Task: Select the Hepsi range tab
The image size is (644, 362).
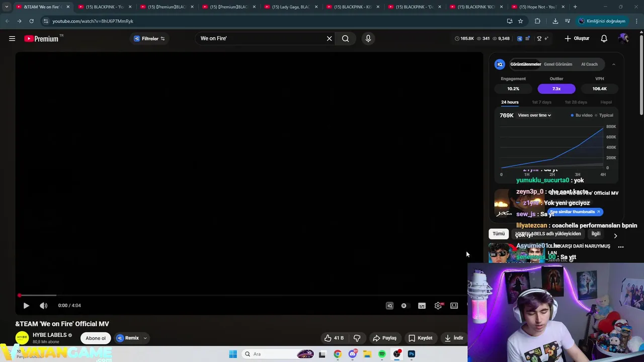Action: (606, 103)
